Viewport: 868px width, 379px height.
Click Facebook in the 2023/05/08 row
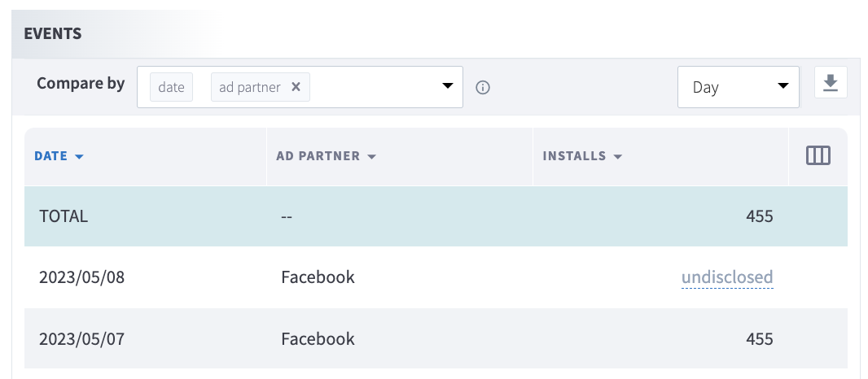coord(318,277)
